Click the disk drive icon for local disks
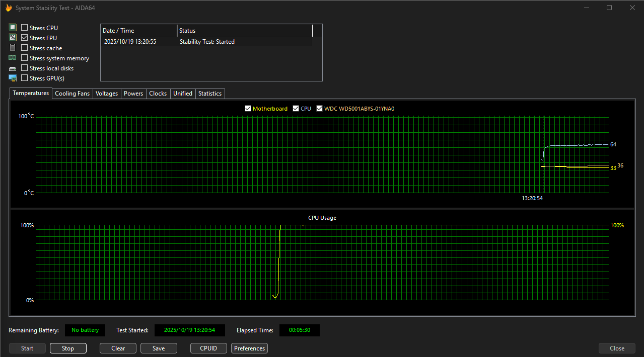 [13, 68]
